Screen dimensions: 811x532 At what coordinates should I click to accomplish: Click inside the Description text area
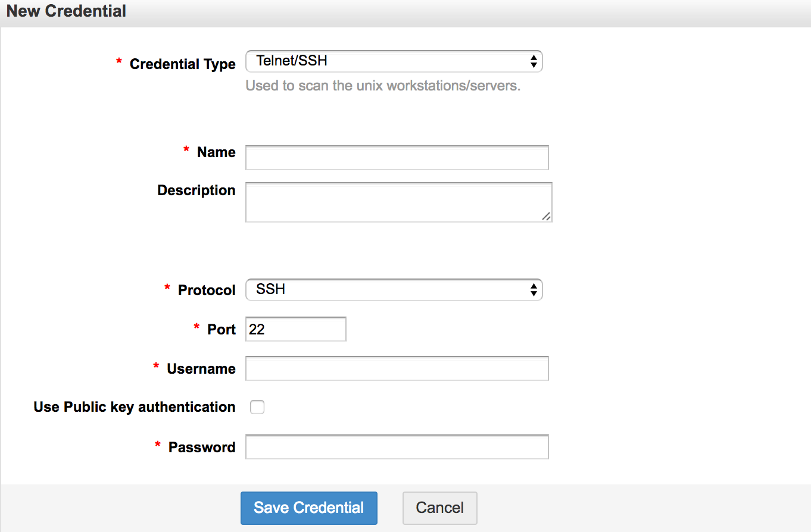tap(398, 202)
